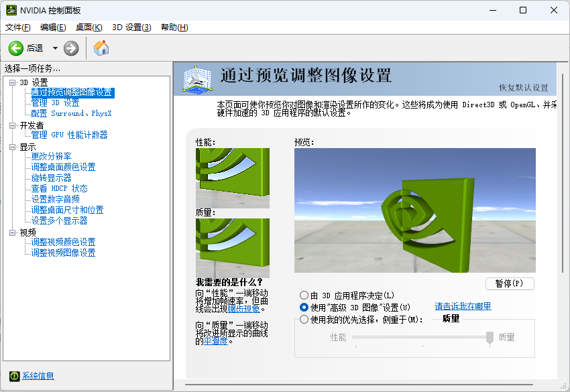Click the 性能-质量 preference slider handle

pos(489,337)
